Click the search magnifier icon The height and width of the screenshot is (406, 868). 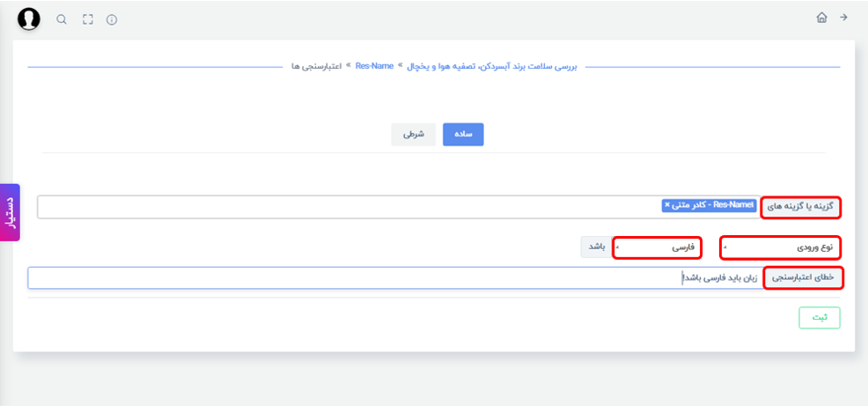pyautogui.click(x=62, y=19)
